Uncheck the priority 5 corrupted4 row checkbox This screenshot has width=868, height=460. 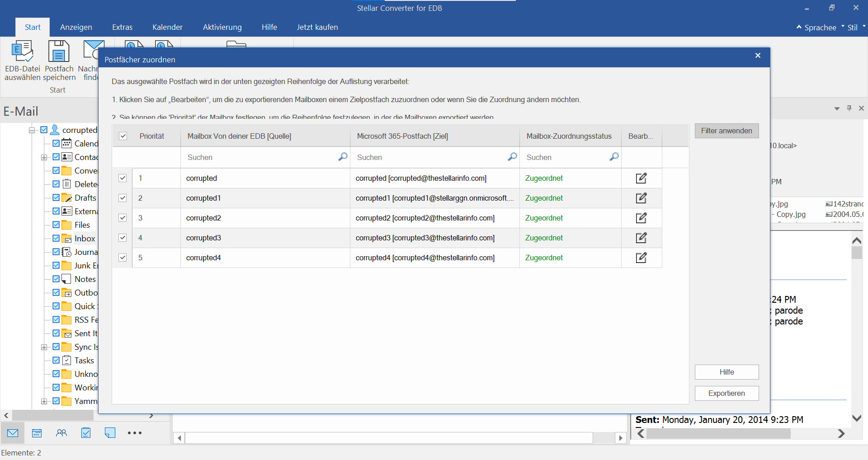point(123,258)
